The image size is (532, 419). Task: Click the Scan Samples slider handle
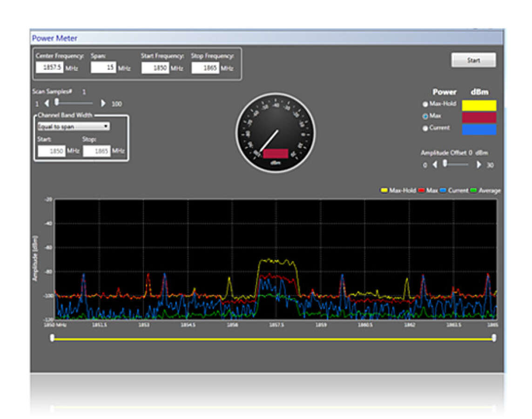pos(57,102)
